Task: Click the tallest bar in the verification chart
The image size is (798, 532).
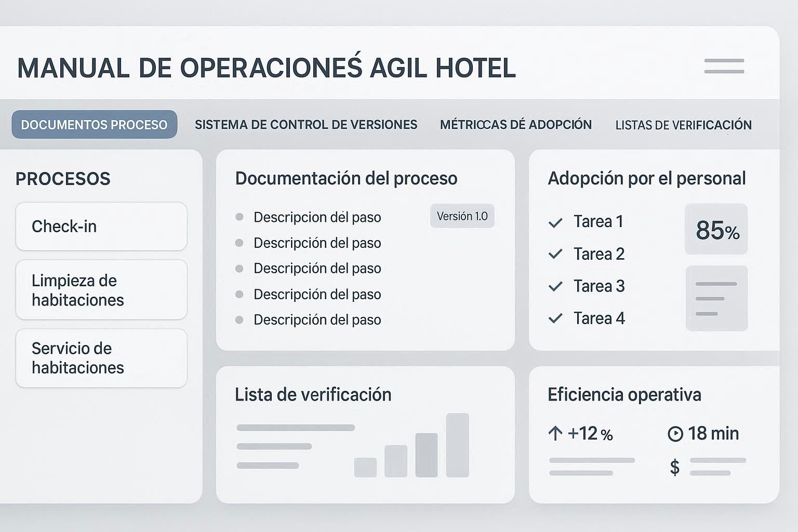Action: (457, 444)
